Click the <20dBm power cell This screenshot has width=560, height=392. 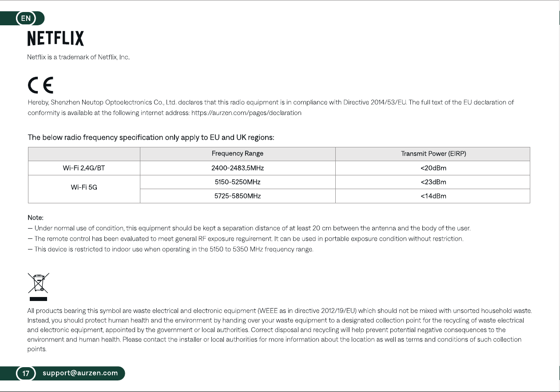pyautogui.click(x=433, y=168)
